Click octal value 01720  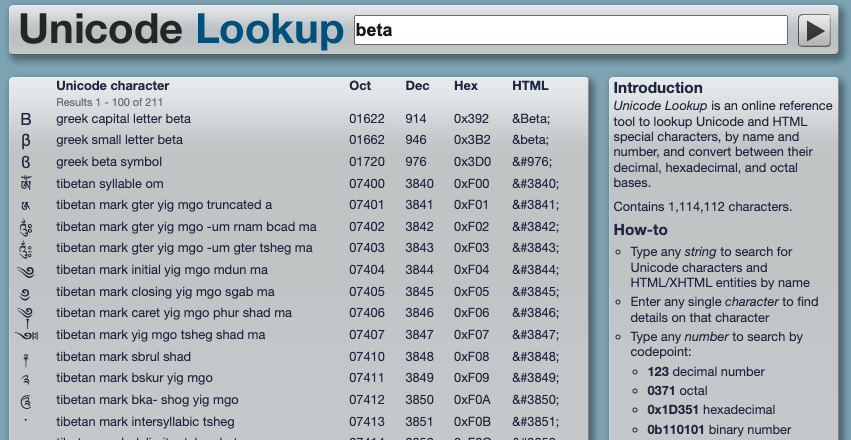click(x=367, y=162)
